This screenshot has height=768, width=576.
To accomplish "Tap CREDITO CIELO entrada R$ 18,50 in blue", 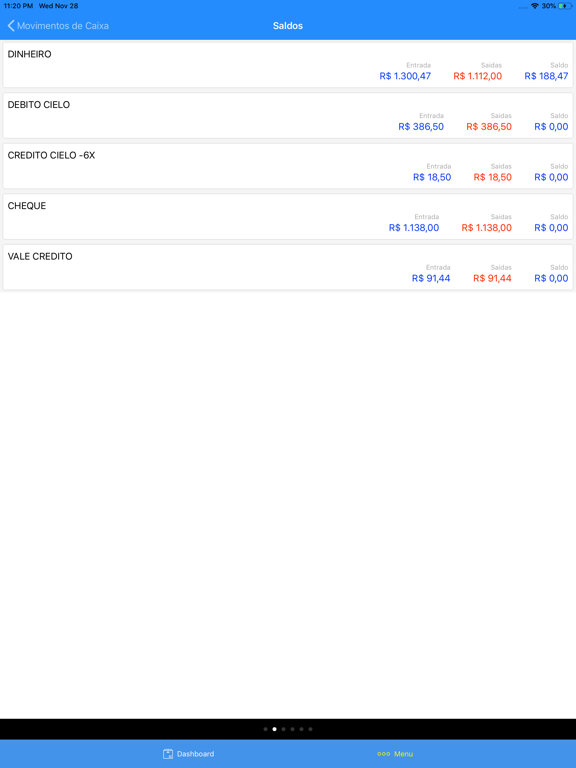I will coord(432,177).
